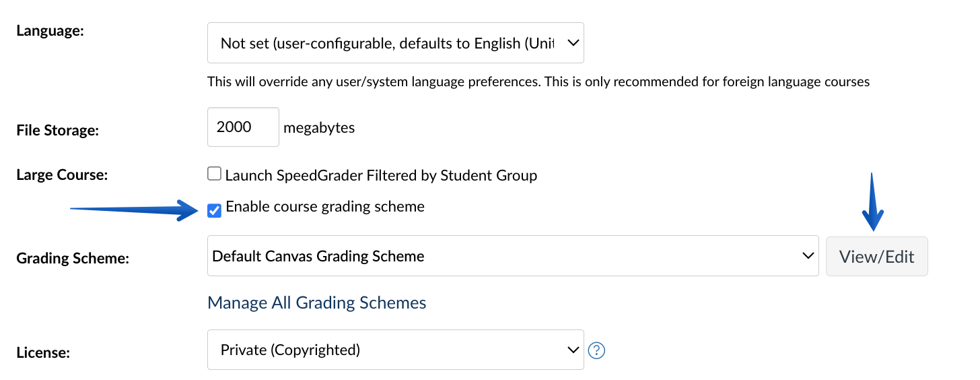The height and width of the screenshot is (380, 980).
Task: Click the chevron arrow on Grading Scheme dropdown
Action: click(808, 255)
